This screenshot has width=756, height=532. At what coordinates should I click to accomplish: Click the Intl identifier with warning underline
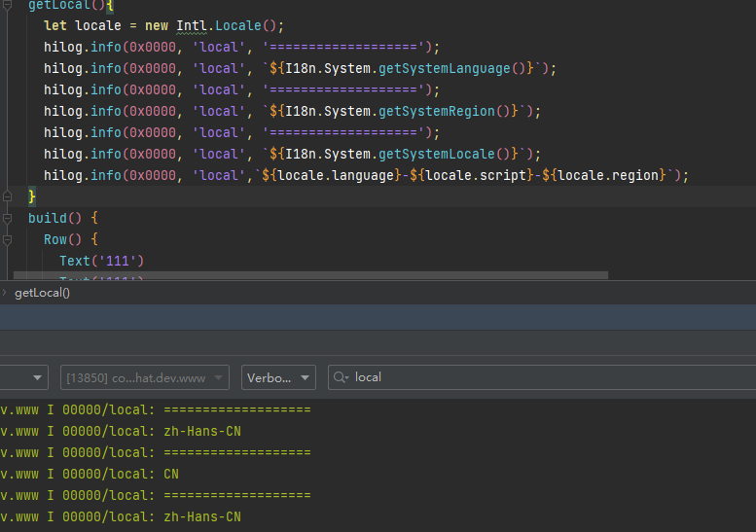click(192, 25)
